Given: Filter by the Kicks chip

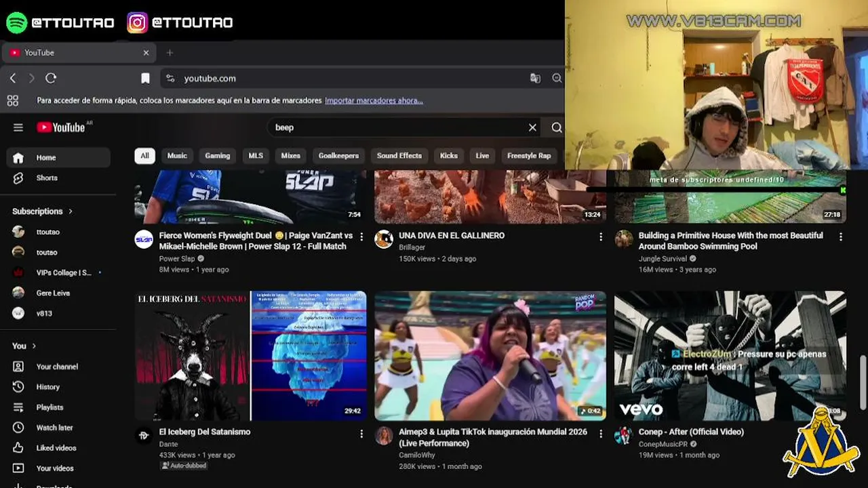Looking at the screenshot, I should tap(449, 156).
